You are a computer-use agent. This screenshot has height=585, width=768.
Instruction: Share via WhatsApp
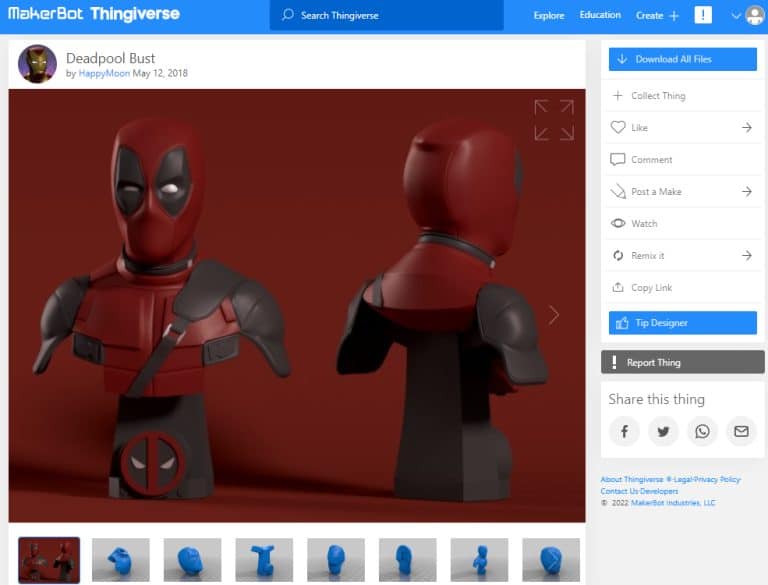tap(702, 431)
